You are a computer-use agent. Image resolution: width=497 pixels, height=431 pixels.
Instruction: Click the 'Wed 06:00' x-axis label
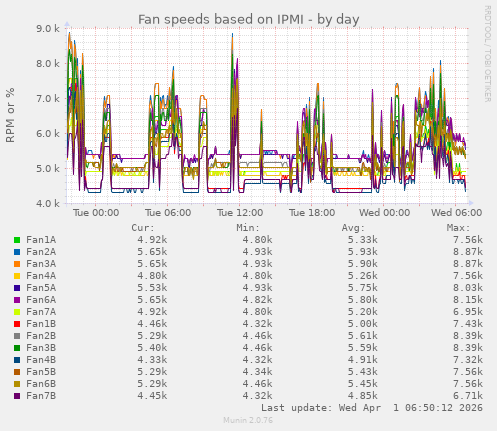456,213
